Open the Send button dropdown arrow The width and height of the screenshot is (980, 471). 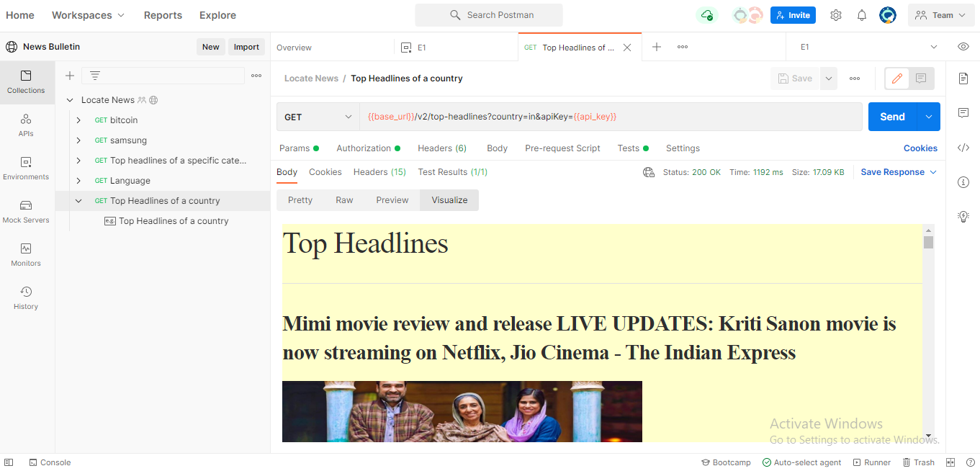tap(929, 117)
